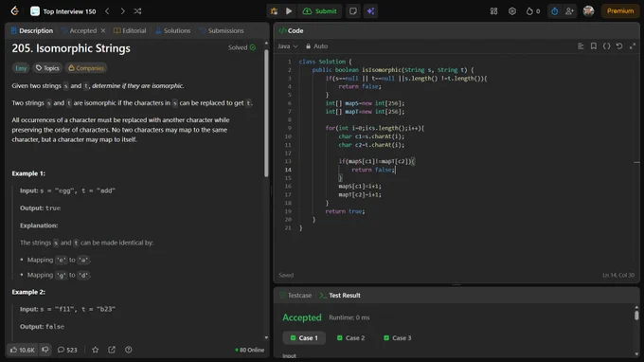Viewport: 644px width, 362px height.
Task: Click the Accepted result text
Action: coord(302,317)
